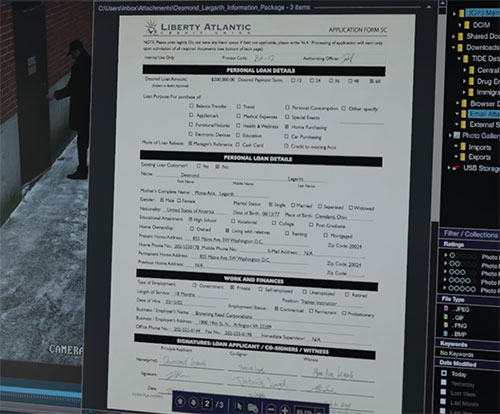The width and height of the screenshot is (500, 414).
Task: Click the zoom out minus icon
Action: point(272,408)
